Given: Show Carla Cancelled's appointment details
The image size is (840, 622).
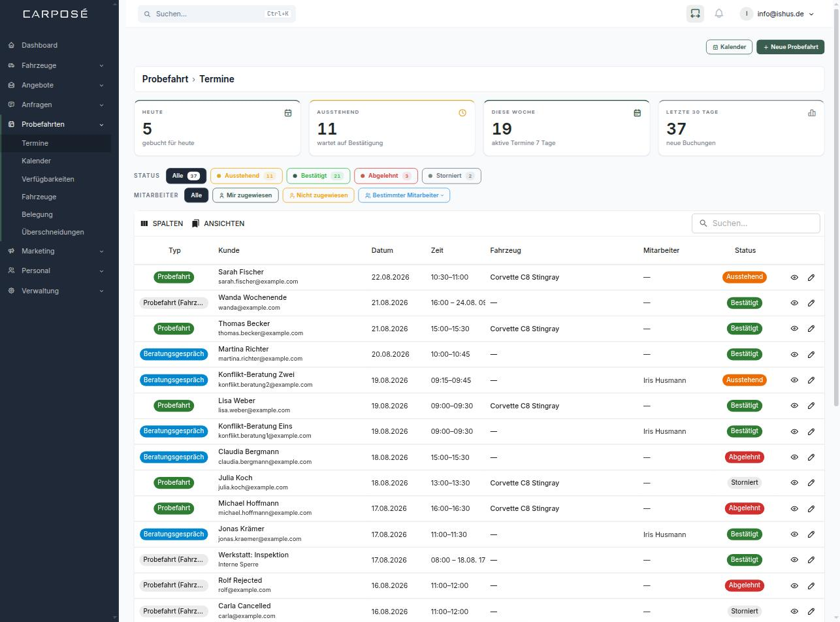Looking at the screenshot, I should (794, 612).
